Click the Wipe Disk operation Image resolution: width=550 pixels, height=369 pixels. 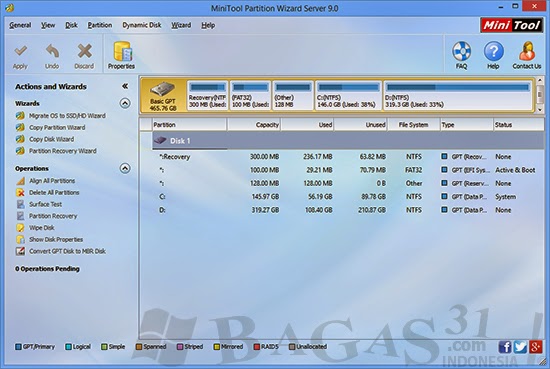tap(41, 228)
